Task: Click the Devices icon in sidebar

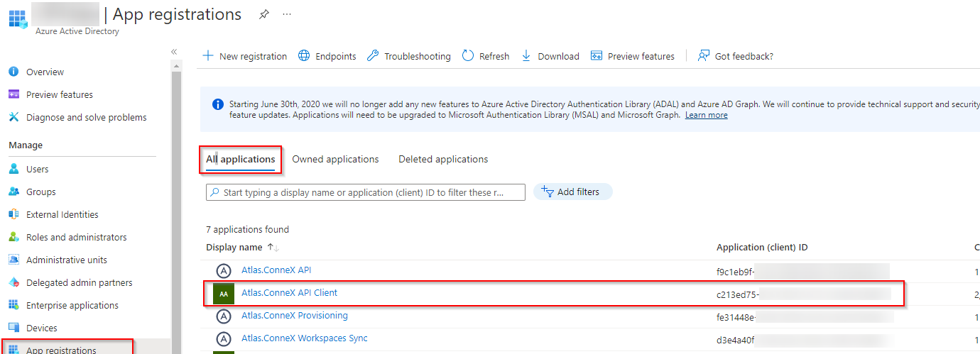Action: pyautogui.click(x=13, y=328)
